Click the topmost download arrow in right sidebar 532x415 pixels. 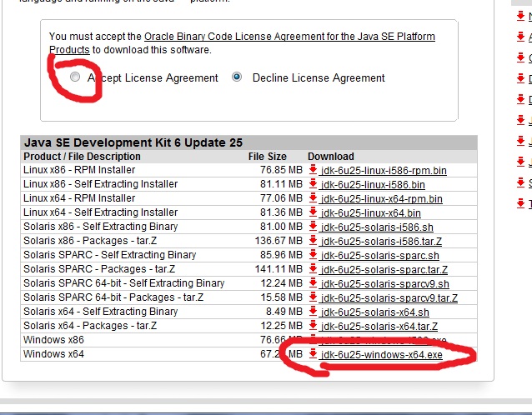coord(523,16)
